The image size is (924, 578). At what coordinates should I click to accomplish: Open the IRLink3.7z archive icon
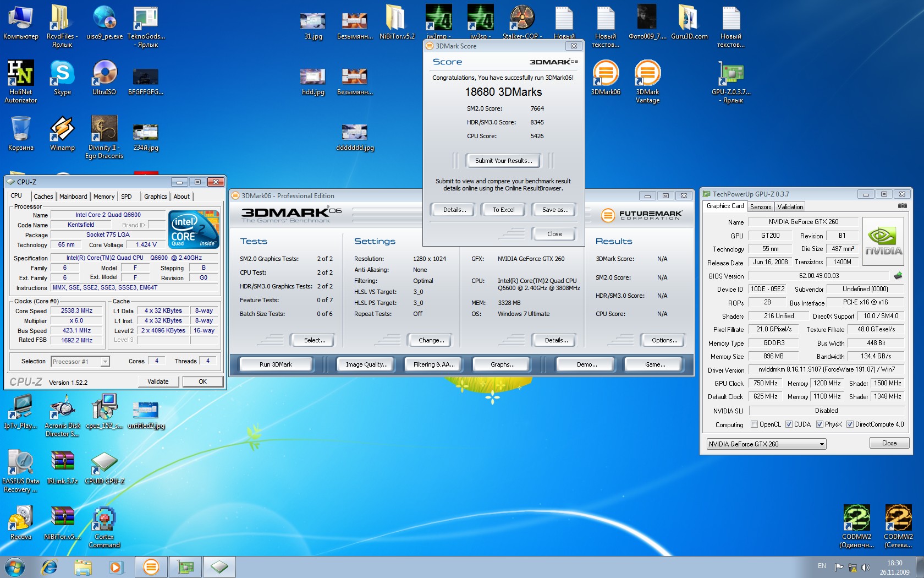[62, 467]
